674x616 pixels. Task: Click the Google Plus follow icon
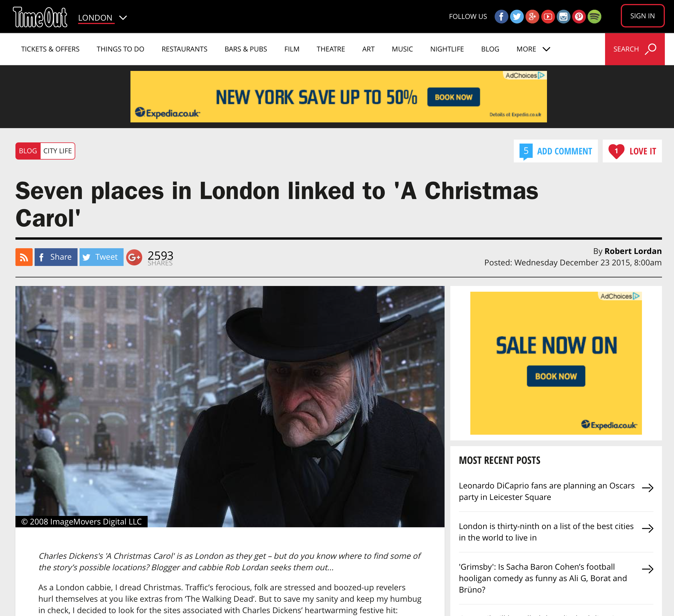[x=532, y=16]
